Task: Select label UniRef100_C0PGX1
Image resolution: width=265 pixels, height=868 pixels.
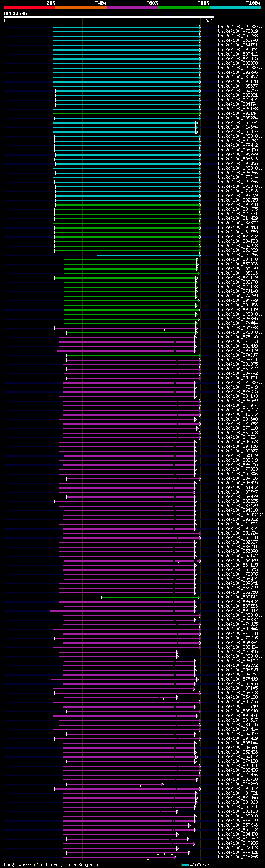Action: point(238,583)
